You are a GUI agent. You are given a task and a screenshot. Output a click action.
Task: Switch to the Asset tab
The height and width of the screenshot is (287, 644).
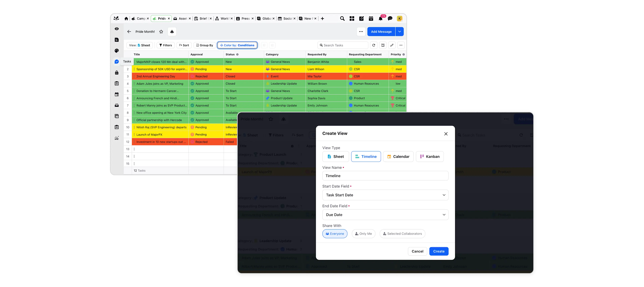click(180, 18)
